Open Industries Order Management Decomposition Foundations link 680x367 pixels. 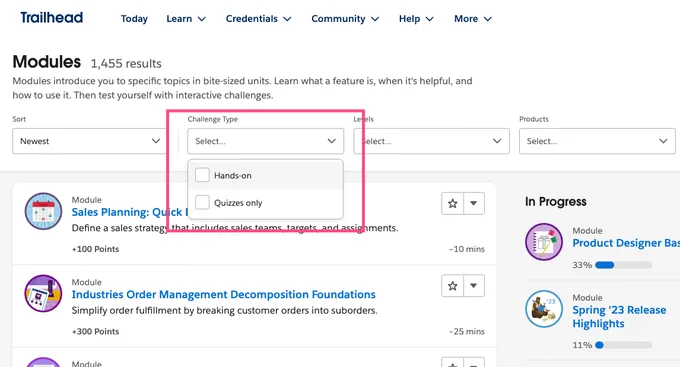pos(223,295)
